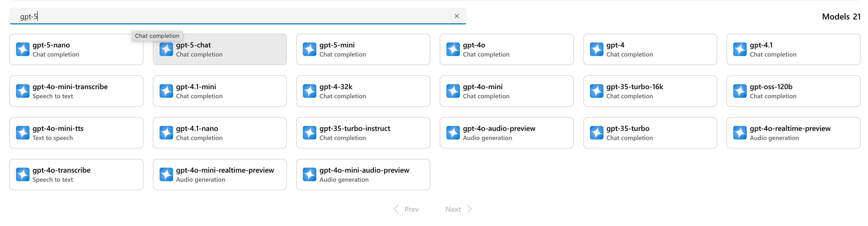Click the Next right chevron arrow
Image resolution: width=868 pixels, height=226 pixels.
pyautogui.click(x=469, y=209)
